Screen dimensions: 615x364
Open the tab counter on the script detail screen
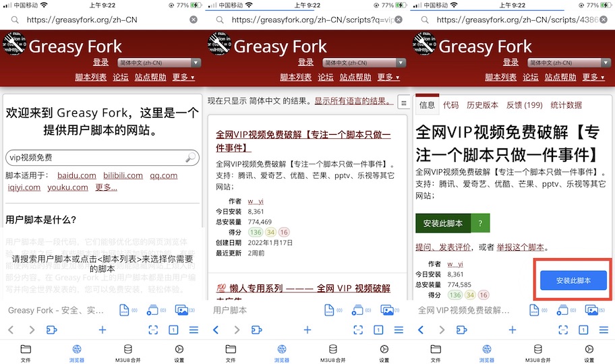(x=583, y=330)
